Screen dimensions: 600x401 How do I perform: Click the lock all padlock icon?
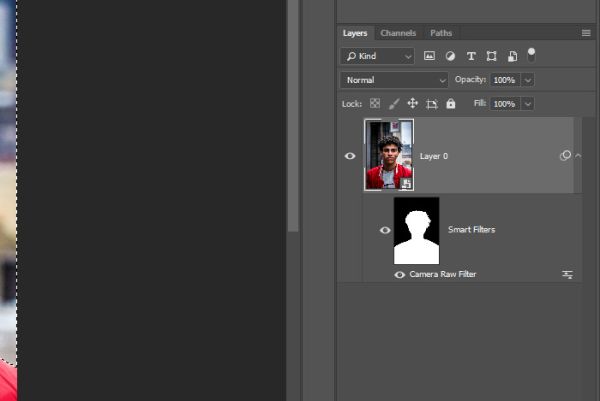[451, 103]
